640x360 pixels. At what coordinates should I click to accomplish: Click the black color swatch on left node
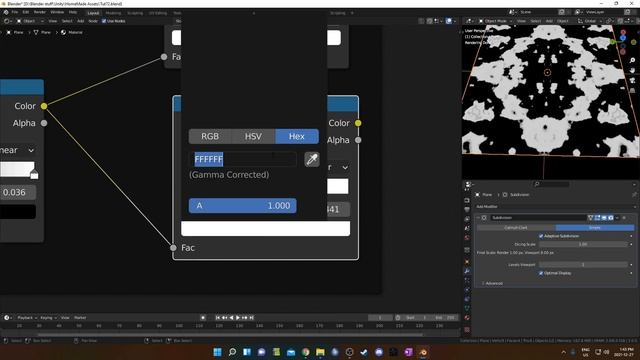tap(18, 212)
